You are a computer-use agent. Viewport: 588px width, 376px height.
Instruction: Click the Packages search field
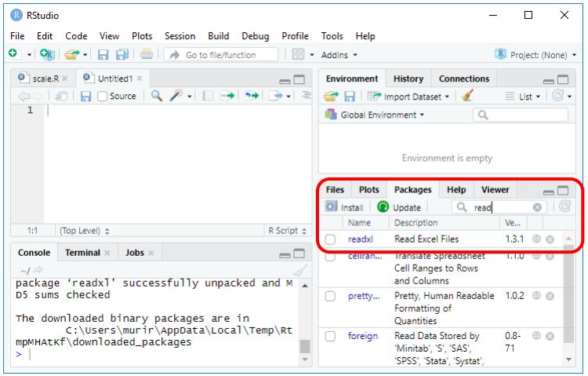pos(499,207)
